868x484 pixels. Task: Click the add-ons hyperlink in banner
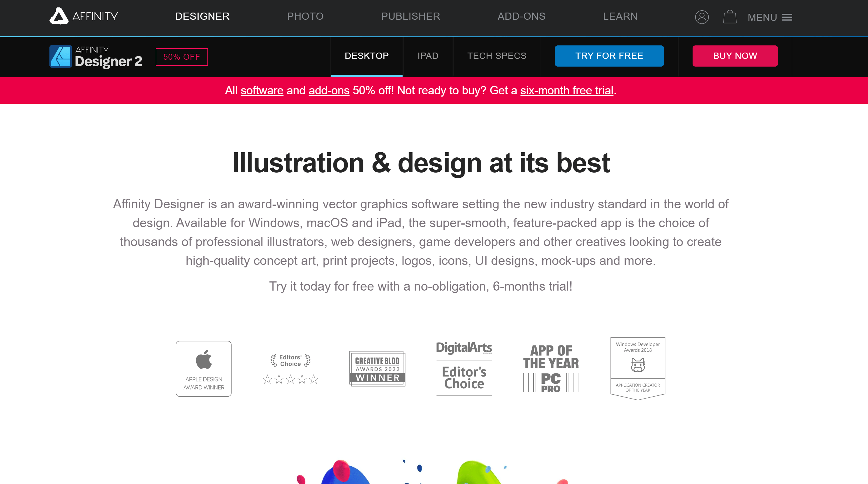[x=328, y=91]
